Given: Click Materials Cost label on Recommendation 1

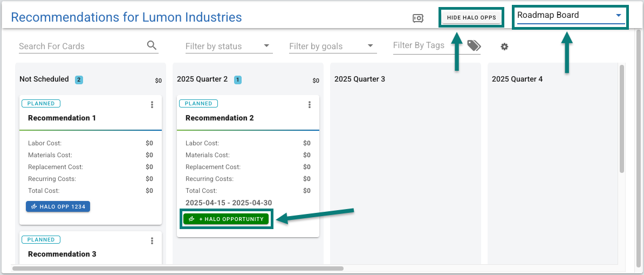Looking at the screenshot, I should point(50,155).
